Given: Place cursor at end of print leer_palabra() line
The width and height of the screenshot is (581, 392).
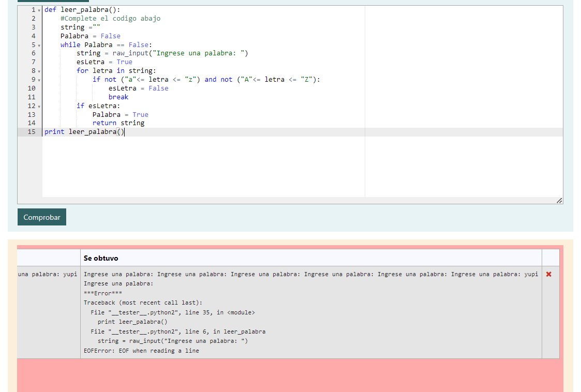Looking at the screenshot, I should 125,132.
